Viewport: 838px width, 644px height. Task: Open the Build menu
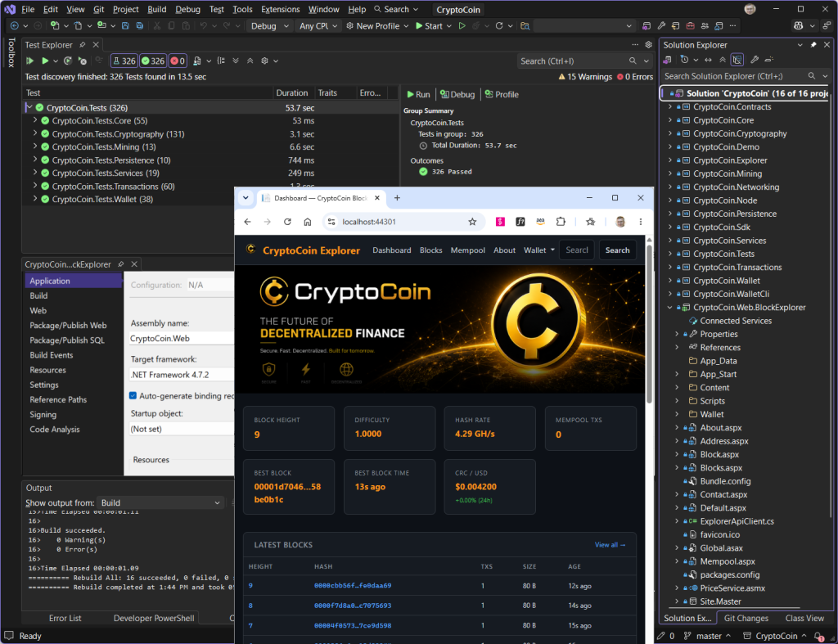click(157, 9)
